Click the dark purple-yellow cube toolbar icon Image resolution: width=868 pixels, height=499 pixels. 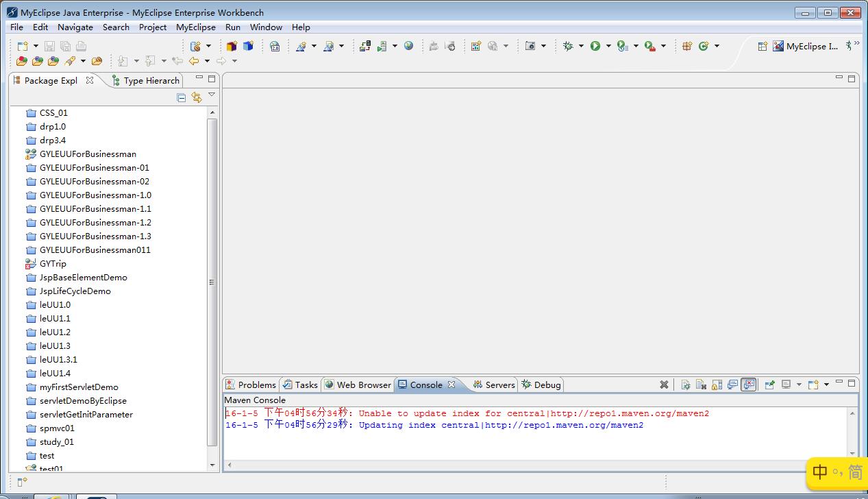232,46
